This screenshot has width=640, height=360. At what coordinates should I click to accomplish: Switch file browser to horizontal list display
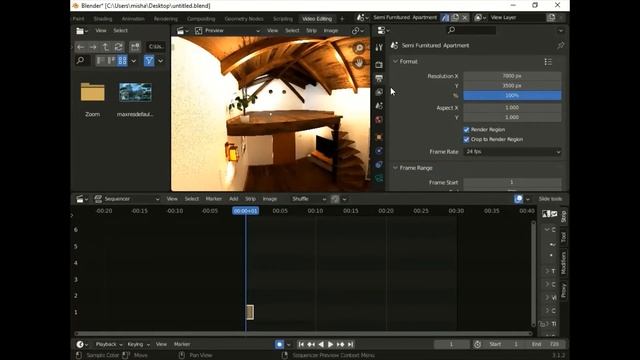pos(111,61)
